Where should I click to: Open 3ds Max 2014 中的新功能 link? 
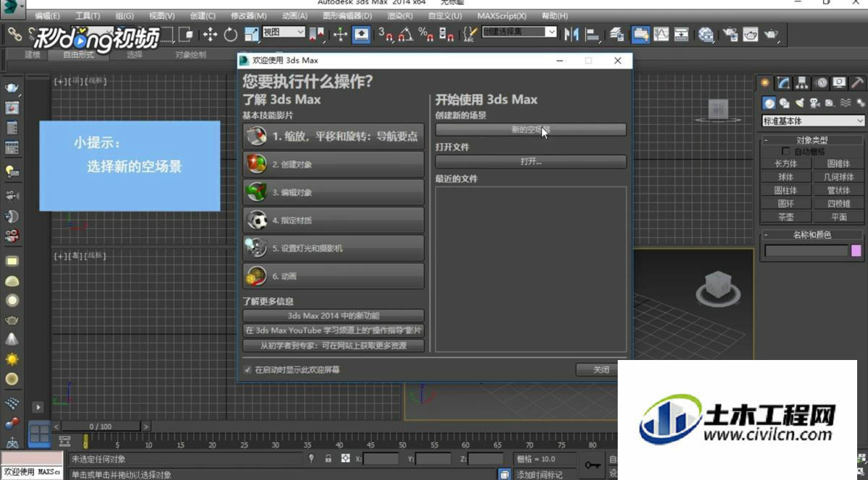[x=333, y=316]
